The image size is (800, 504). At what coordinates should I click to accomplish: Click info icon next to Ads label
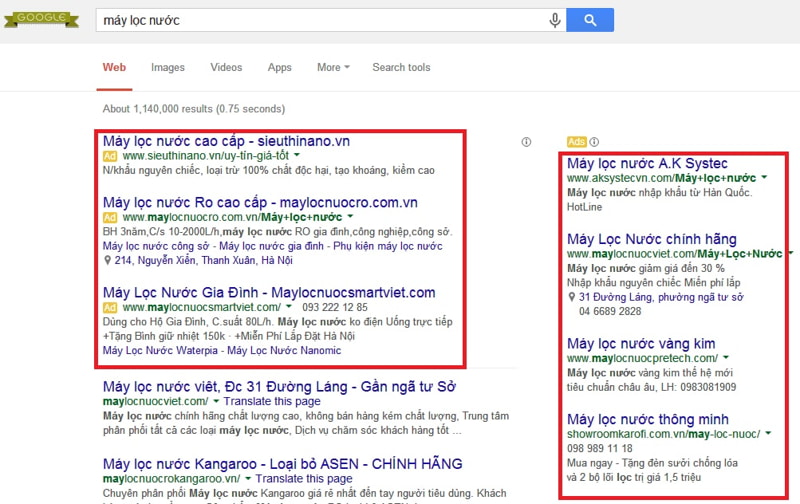tap(594, 141)
